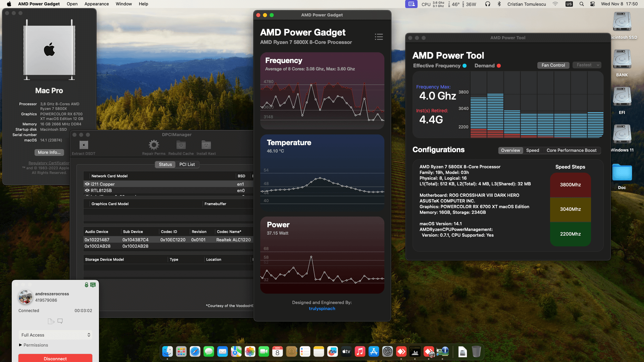Screen dimensions: 644x362
Task: Open the Fastest fan speed dropdown
Action: click(x=587, y=65)
